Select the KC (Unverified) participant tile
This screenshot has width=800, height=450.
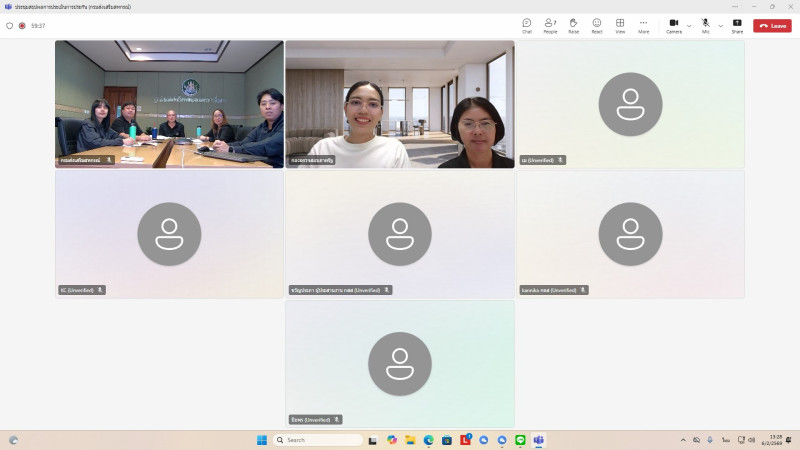click(169, 234)
